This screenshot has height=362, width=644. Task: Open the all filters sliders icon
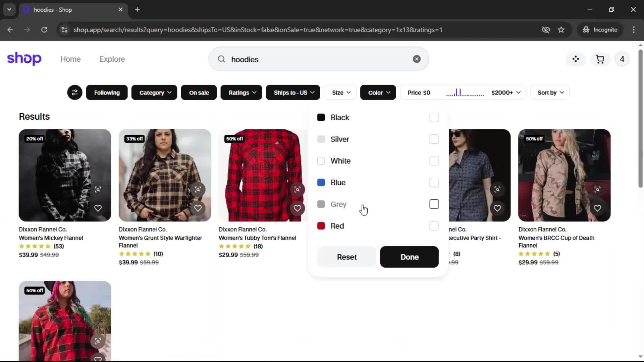(74, 93)
